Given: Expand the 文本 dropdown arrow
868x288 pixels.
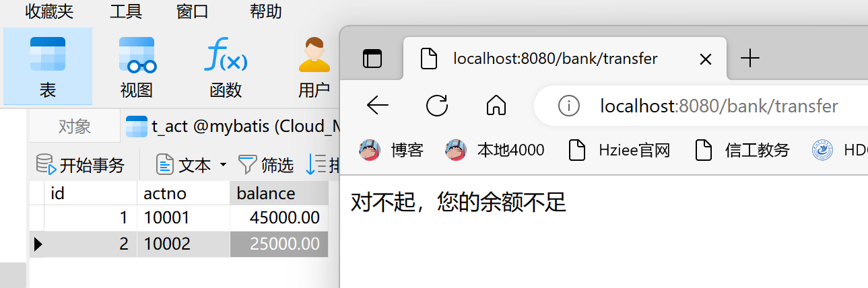Looking at the screenshot, I should (x=224, y=164).
